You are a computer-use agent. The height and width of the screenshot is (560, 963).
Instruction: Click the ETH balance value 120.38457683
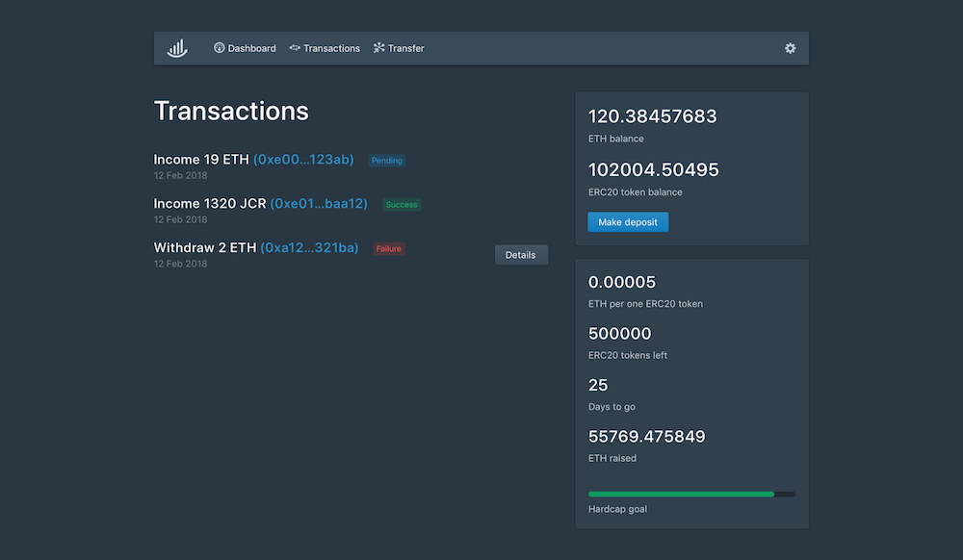point(652,116)
